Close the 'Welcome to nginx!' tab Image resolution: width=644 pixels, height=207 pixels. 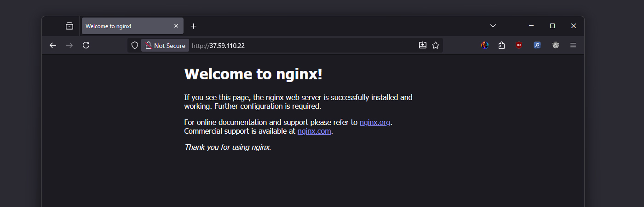pos(176,26)
